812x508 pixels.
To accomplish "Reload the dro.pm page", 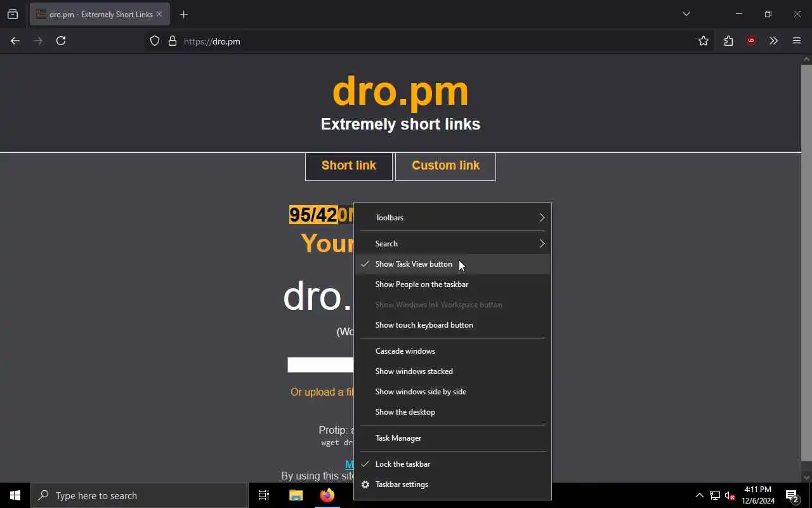I will [x=61, y=41].
